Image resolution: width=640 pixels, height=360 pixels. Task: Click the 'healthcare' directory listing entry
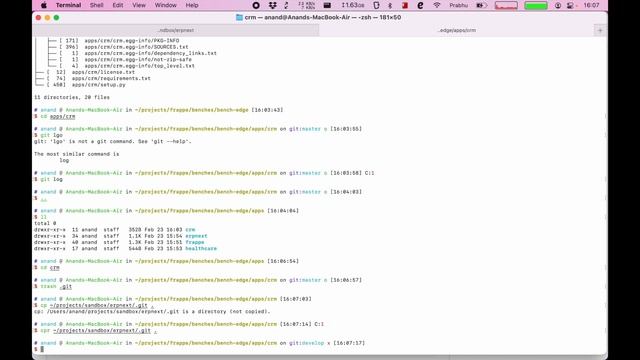[201, 249]
